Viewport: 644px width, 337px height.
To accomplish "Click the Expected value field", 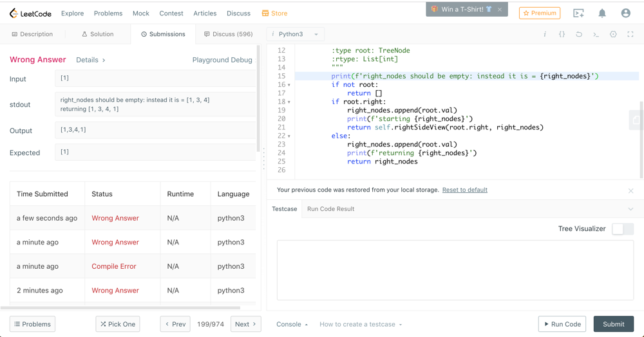I will (x=155, y=152).
